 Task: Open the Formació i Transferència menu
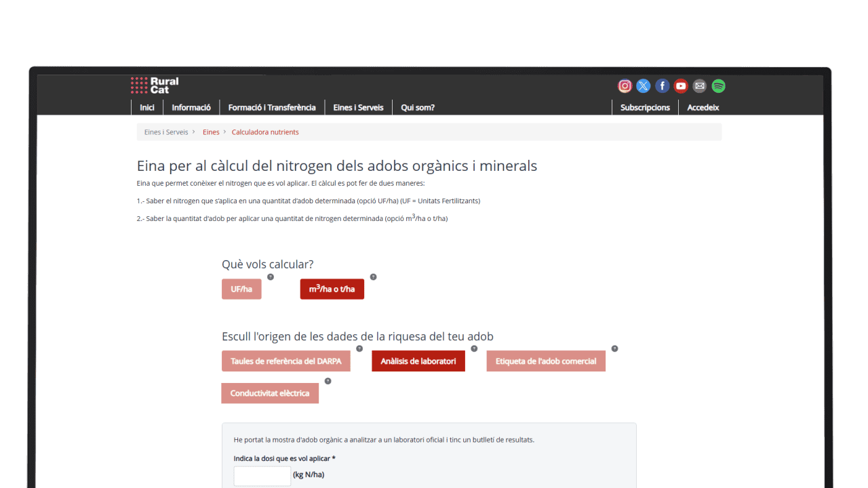(x=272, y=108)
